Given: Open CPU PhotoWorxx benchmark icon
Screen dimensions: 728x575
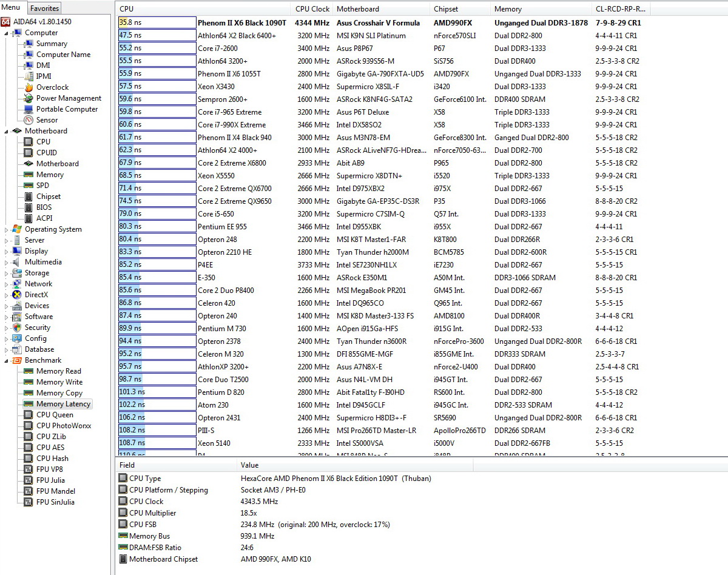Looking at the screenshot, I should [28, 426].
